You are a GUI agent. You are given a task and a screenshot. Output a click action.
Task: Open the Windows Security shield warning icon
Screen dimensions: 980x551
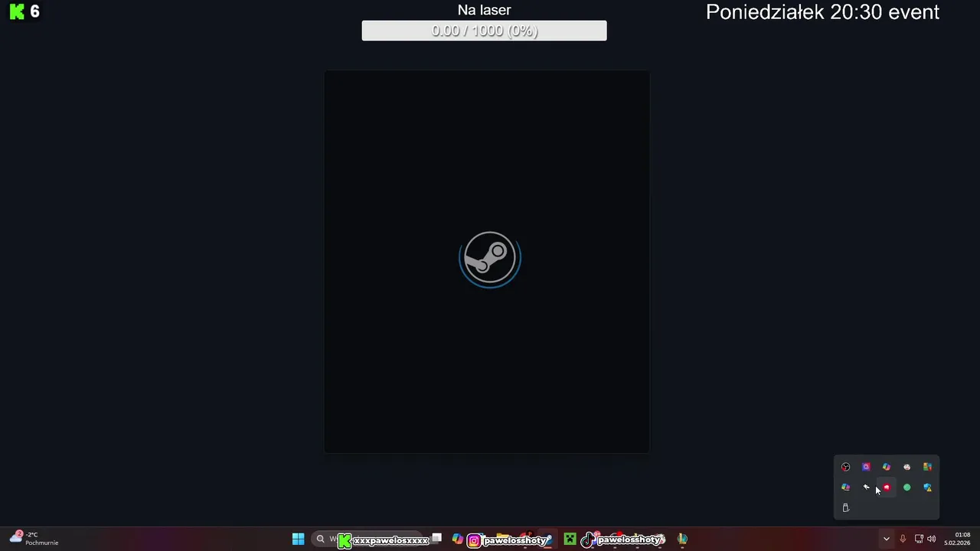[x=927, y=487]
